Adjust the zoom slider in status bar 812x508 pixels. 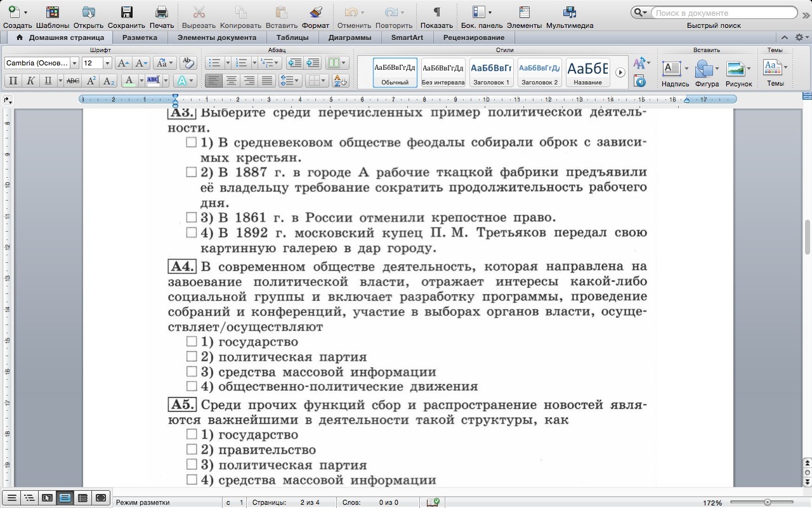(767, 502)
